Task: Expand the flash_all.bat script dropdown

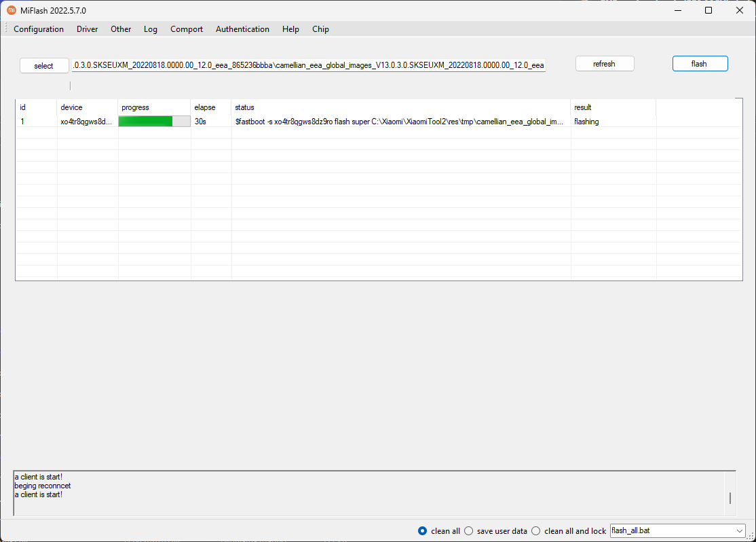Action: (x=739, y=531)
